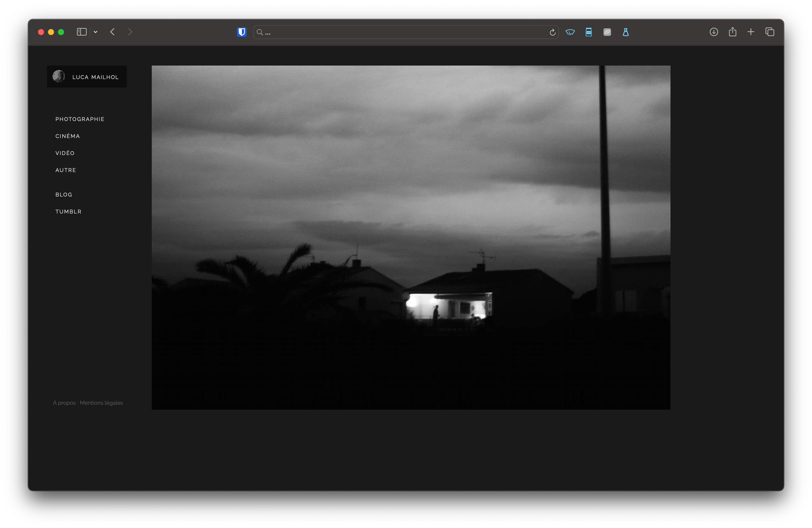The width and height of the screenshot is (812, 528).
Task: Click the blue fan-shaped extension icon
Action: [x=570, y=32]
